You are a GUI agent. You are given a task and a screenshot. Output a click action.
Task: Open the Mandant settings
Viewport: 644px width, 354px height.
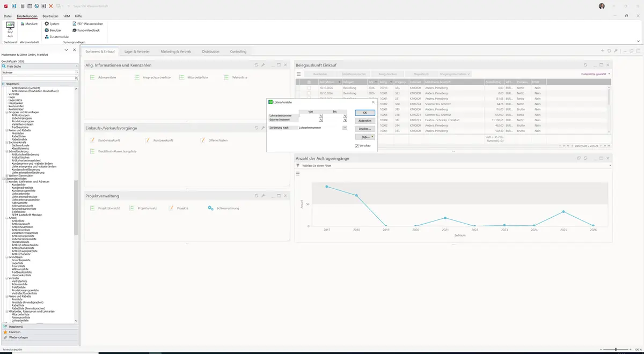coord(28,24)
